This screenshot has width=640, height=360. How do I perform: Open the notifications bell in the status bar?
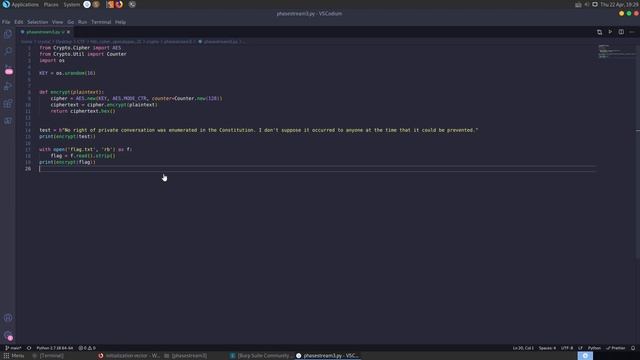coord(633,348)
